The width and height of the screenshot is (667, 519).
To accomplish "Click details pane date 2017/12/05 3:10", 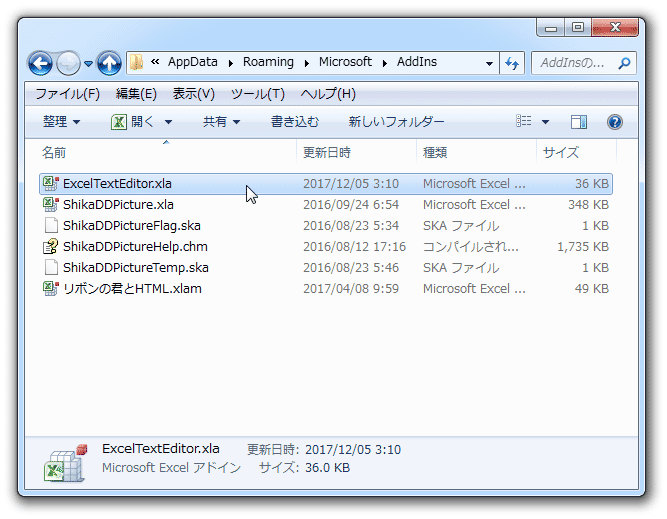I will [353, 450].
